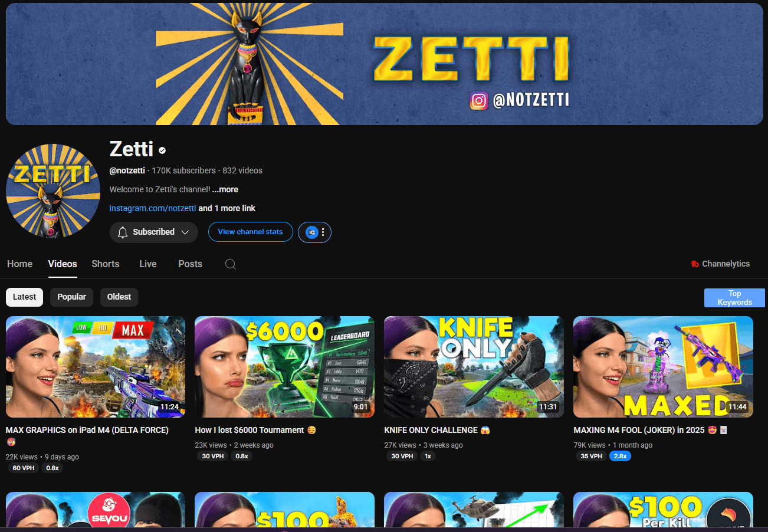This screenshot has height=532, width=768.
Task: Click the 35 VPH badge
Action: point(591,457)
